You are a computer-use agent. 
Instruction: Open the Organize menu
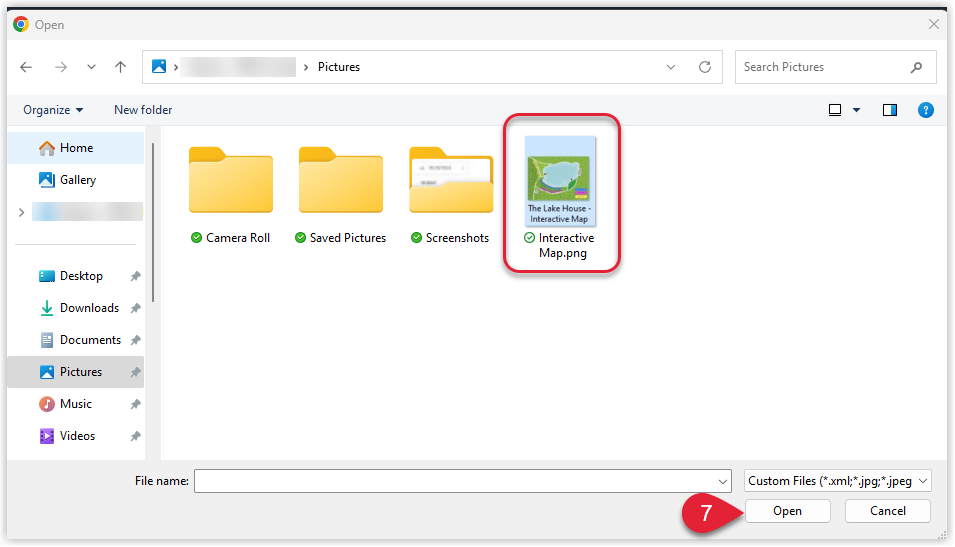[x=53, y=110]
